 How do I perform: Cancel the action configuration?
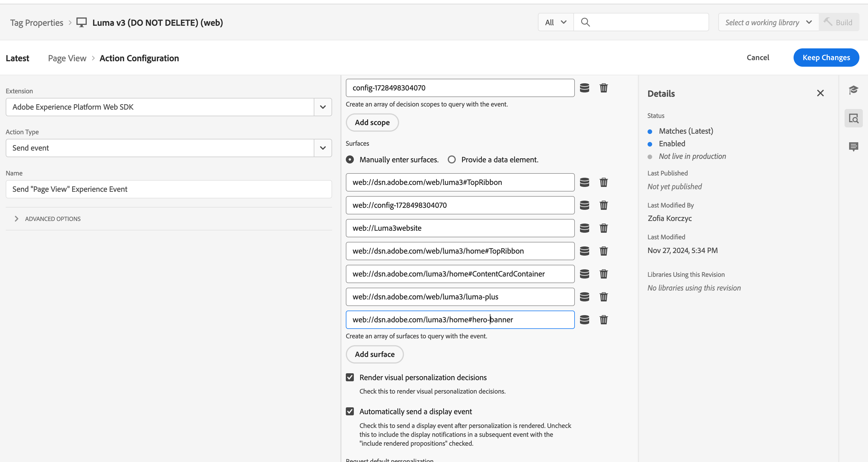[x=758, y=58]
